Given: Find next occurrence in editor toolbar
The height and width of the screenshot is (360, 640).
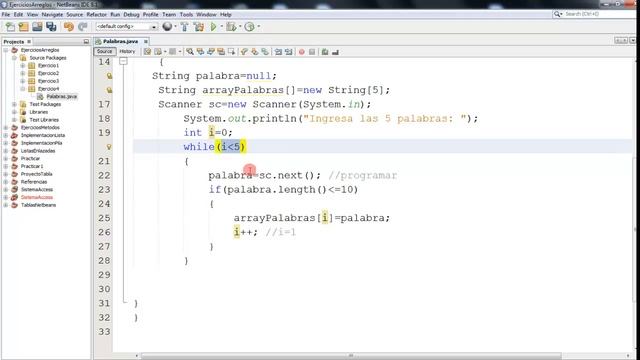Looking at the screenshot, I should tap(211, 52).
